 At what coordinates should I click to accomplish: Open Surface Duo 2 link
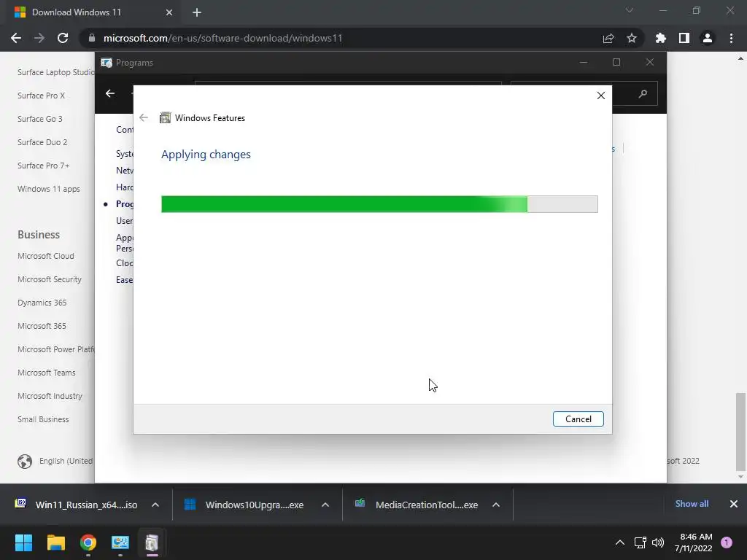point(42,142)
